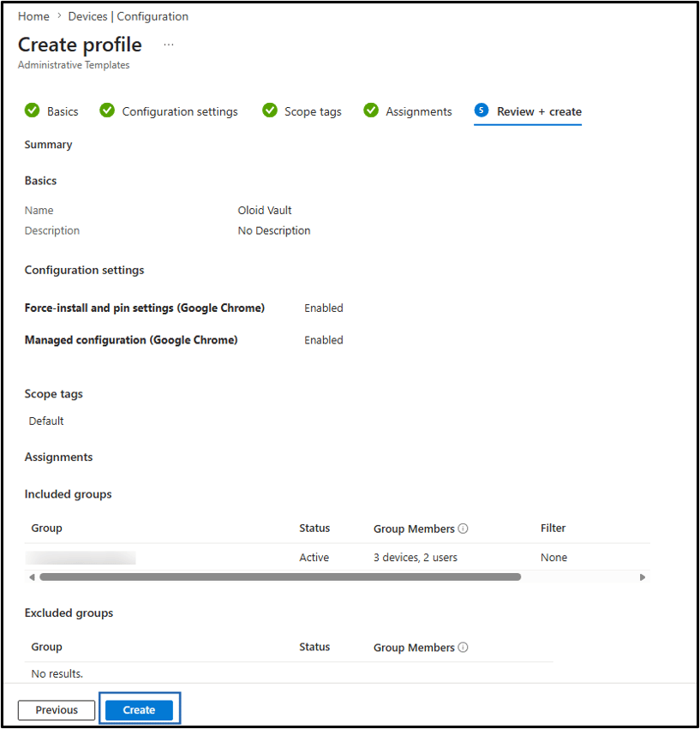The height and width of the screenshot is (729, 700).
Task: Click the Status column header under Included groups
Action: tap(314, 528)
